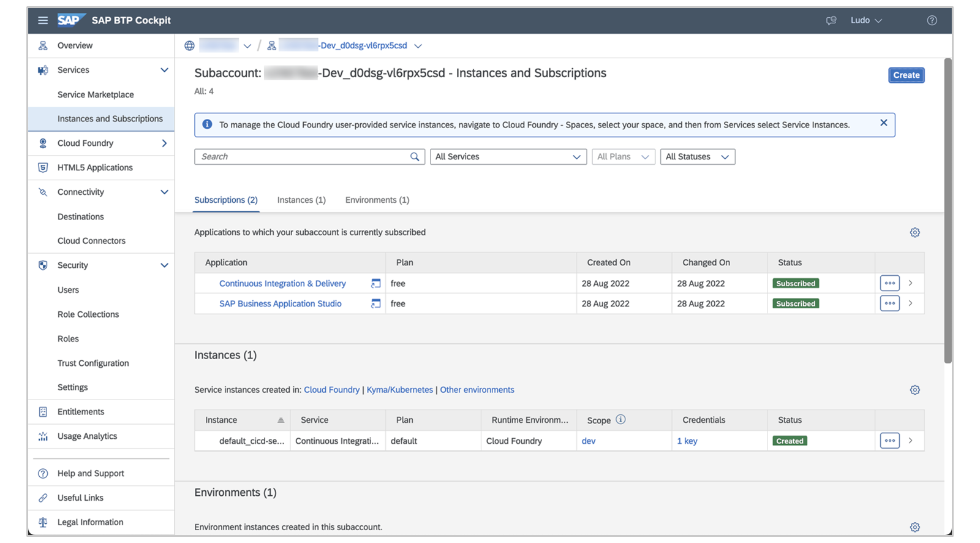Follow the Other environments link

pos(477,390)
